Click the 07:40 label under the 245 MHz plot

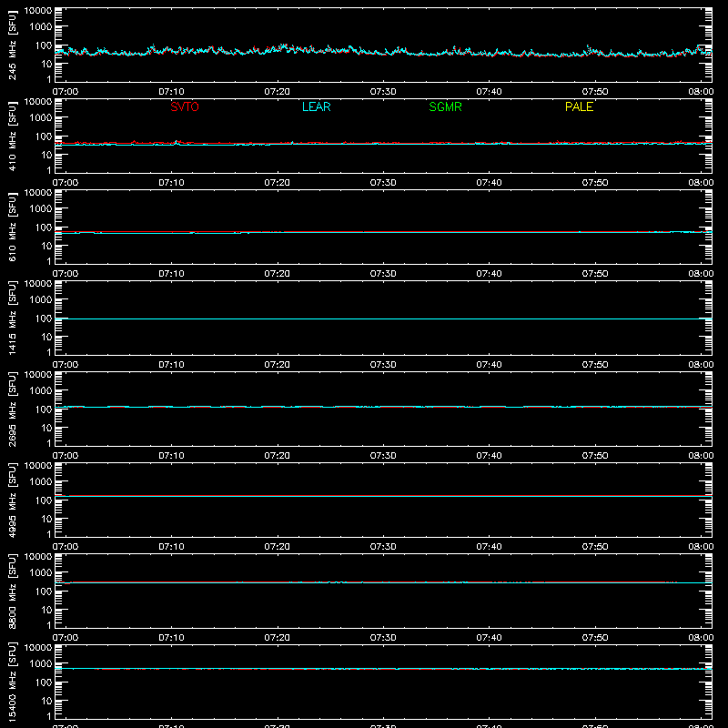(x=489, y=92)
